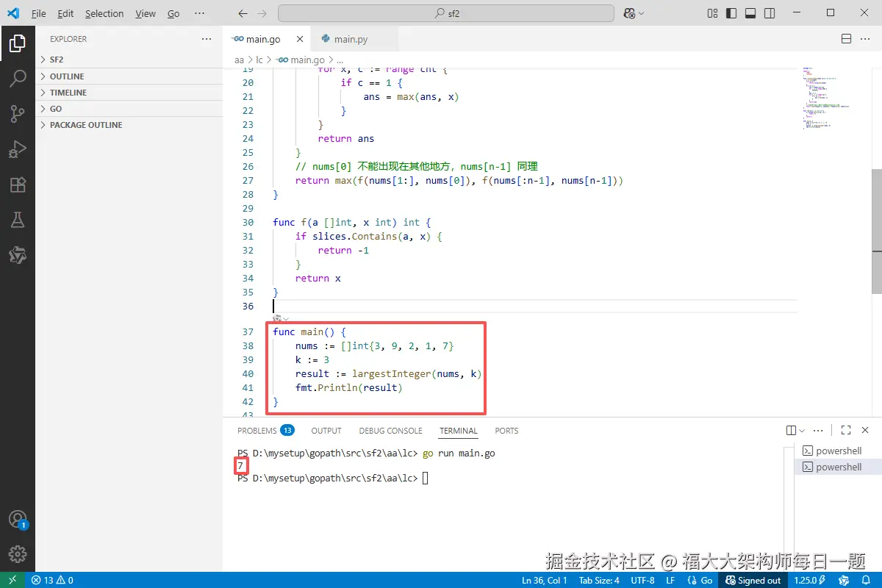Toggle the secondary side bar
Screen dimensions: 882x588
pyautogui.click(x=770, y=13)
